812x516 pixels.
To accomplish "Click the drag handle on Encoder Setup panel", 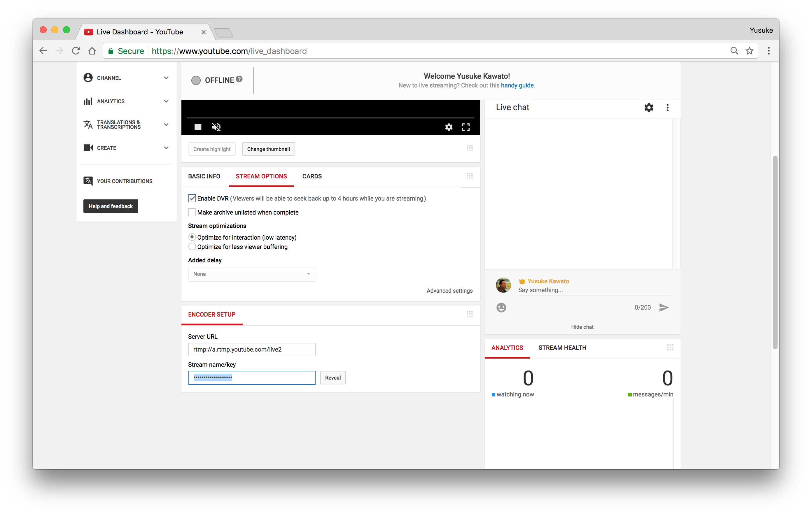I will click(469, 314).
